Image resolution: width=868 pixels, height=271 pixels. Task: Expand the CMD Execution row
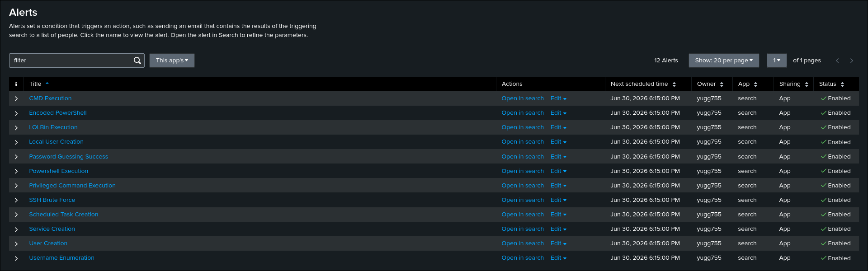(16, 98)
